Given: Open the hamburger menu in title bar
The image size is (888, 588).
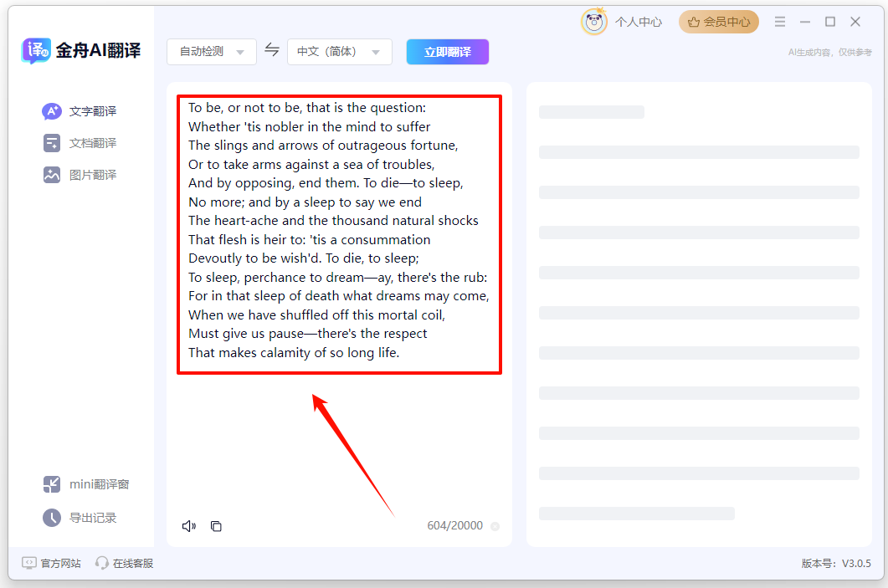Looking at the screenshot, I should click(780, 22).
